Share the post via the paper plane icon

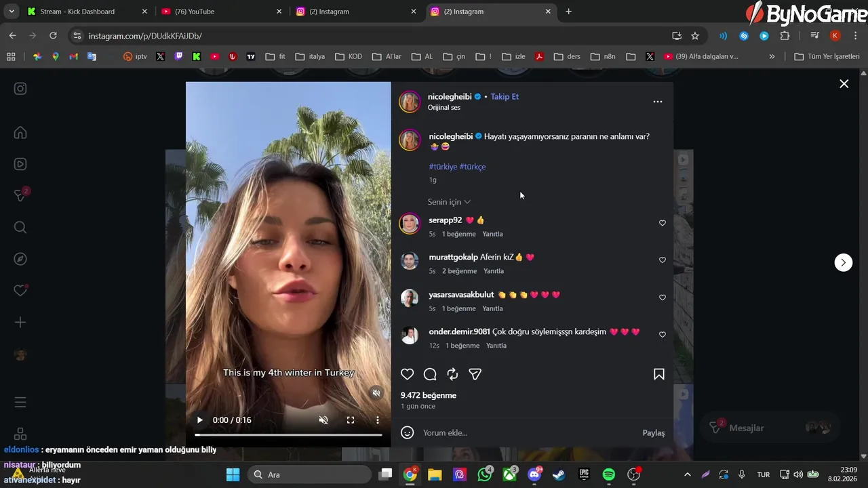475,374
